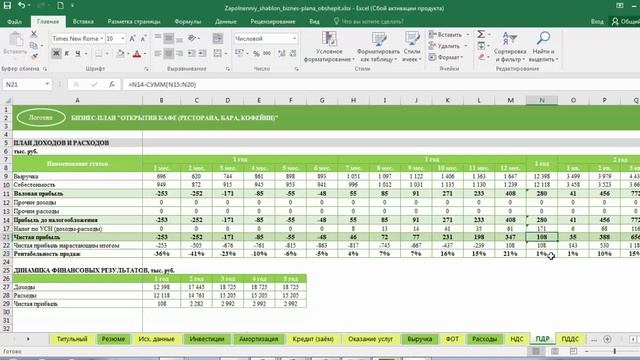Toggle align text right
This screenshot has width=640, height=360.
(179, 53)
